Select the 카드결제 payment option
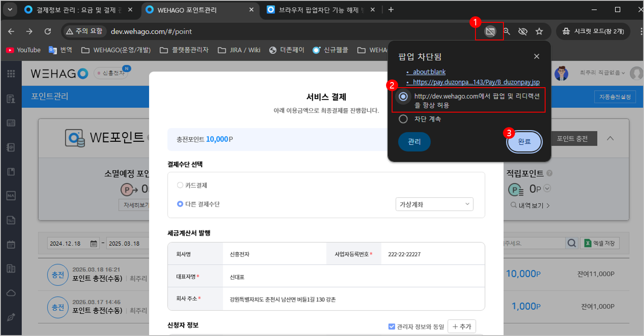644x336 pixels. point(180,185)
